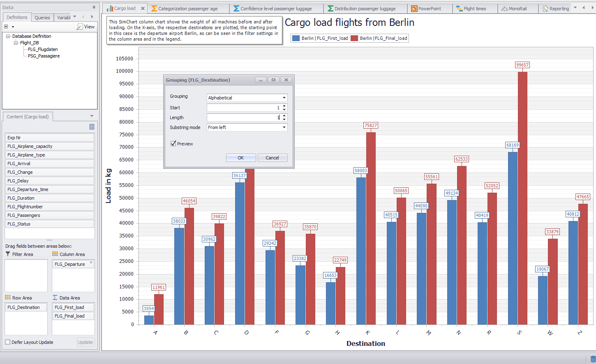Screen dimensions: 596x364
Task: Click the View edit icon in Data panel
Action: point(80,27)
